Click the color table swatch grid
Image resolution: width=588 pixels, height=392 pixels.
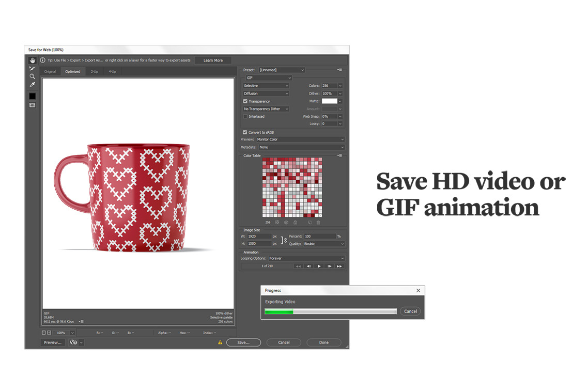click(292, 187)
